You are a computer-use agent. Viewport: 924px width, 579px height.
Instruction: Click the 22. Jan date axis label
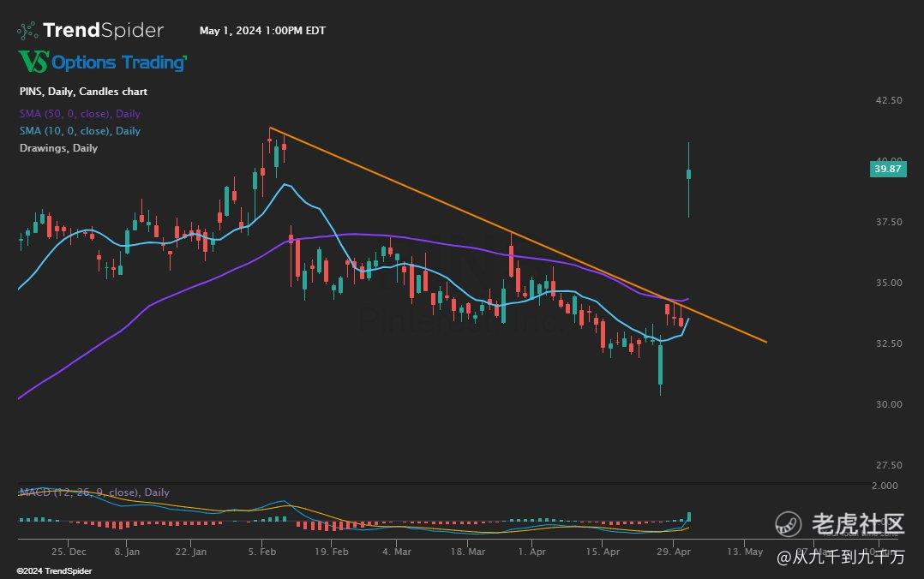[191, 552]
